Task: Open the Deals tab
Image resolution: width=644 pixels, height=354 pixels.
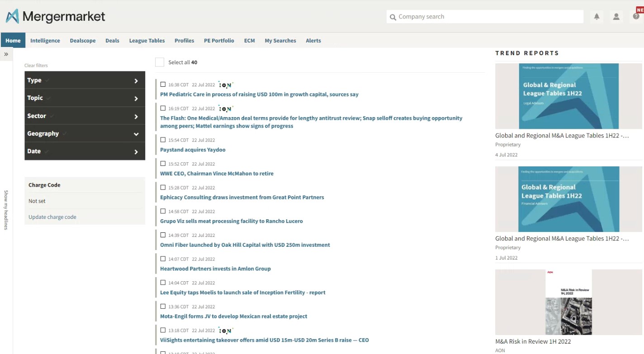Action: pos(112,41)
